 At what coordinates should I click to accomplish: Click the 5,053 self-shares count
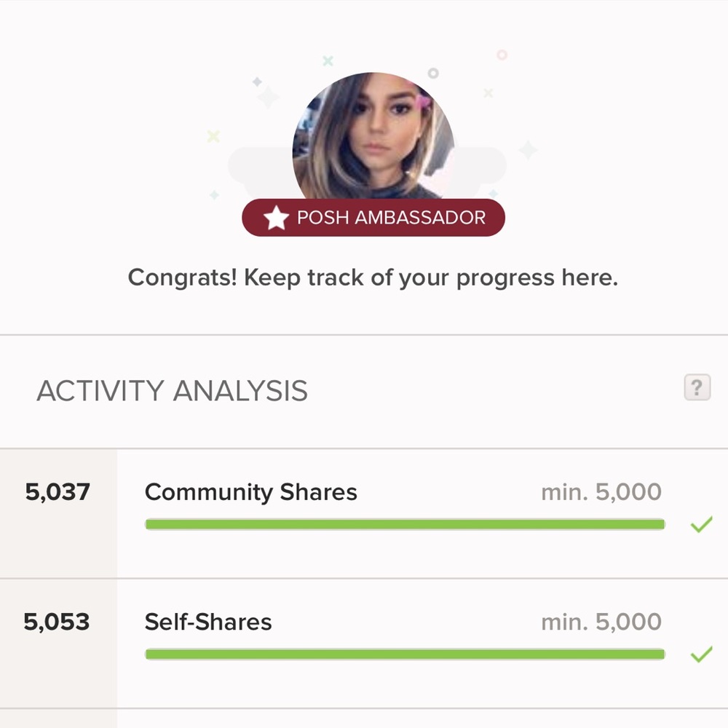(x=57, y=622)
